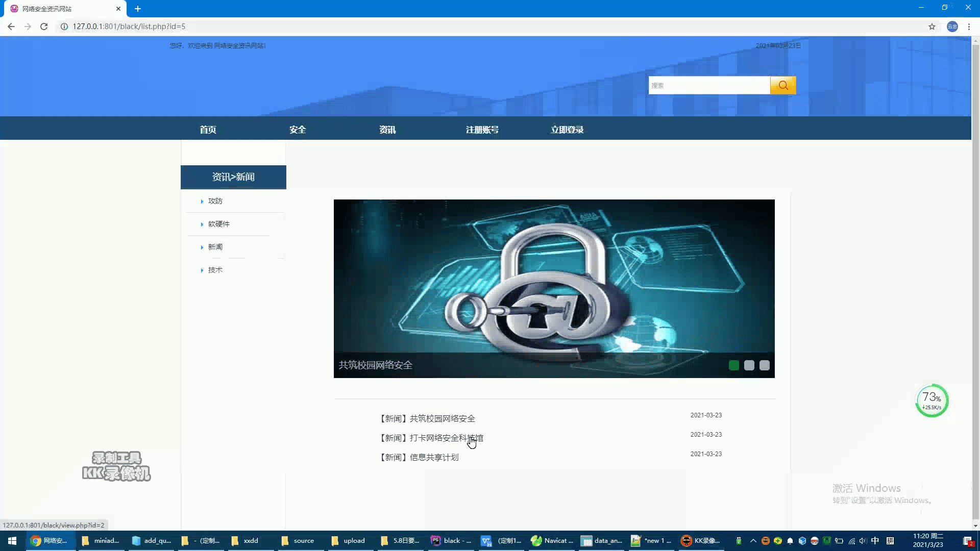Open Chrome three-dot menu
The width and height of the screenshot is (980, 551).
[x=969, y=27]
